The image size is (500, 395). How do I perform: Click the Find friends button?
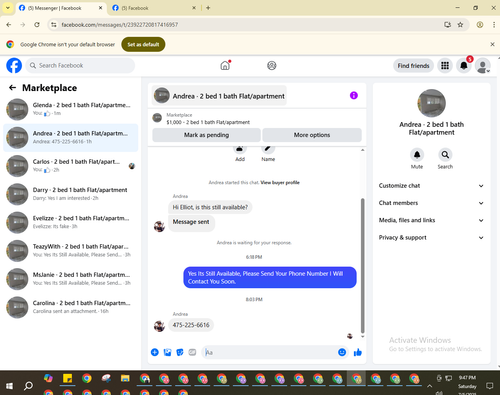click(x=413, y=66)
